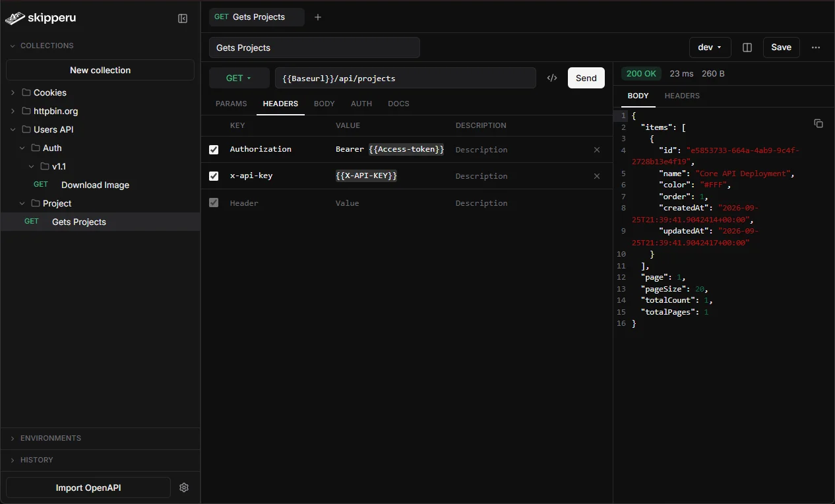The height and width of the screenshot is (504, 835).
Task: Uncheck the Authorization header checkbox
Action: (214, 150)
